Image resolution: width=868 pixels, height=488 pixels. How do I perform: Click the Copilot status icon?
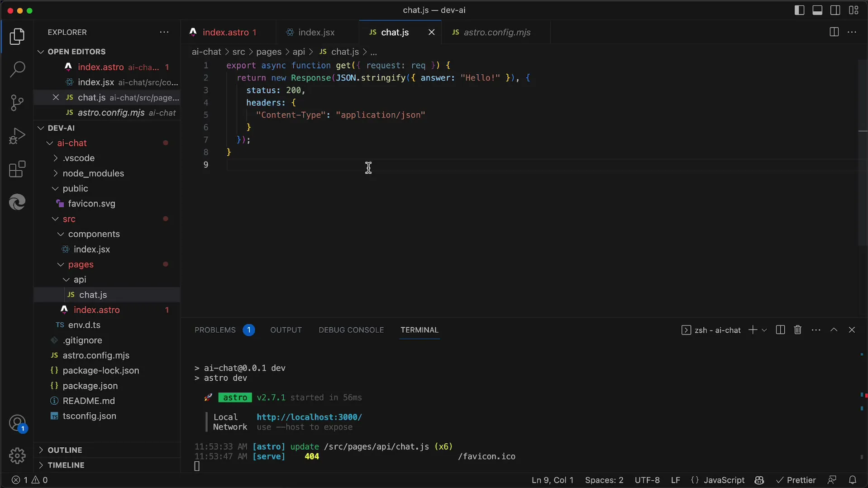click(x=759, y=480)
